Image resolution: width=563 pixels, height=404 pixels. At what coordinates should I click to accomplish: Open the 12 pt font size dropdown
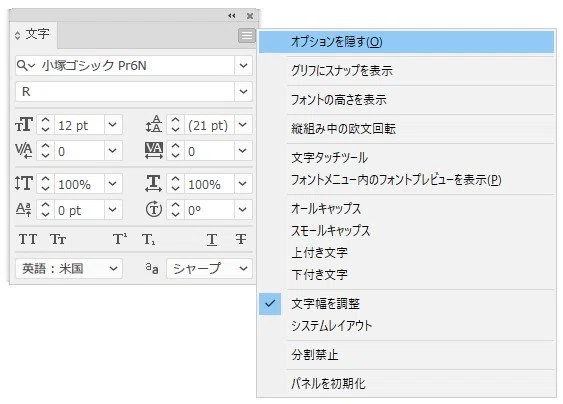coord(113,125)
